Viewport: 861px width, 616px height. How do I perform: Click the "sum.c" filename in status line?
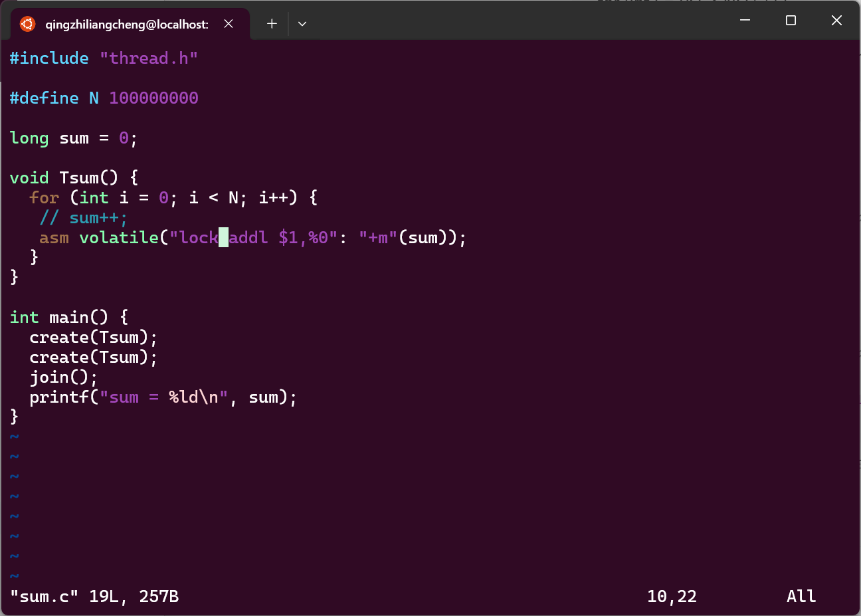44,597
